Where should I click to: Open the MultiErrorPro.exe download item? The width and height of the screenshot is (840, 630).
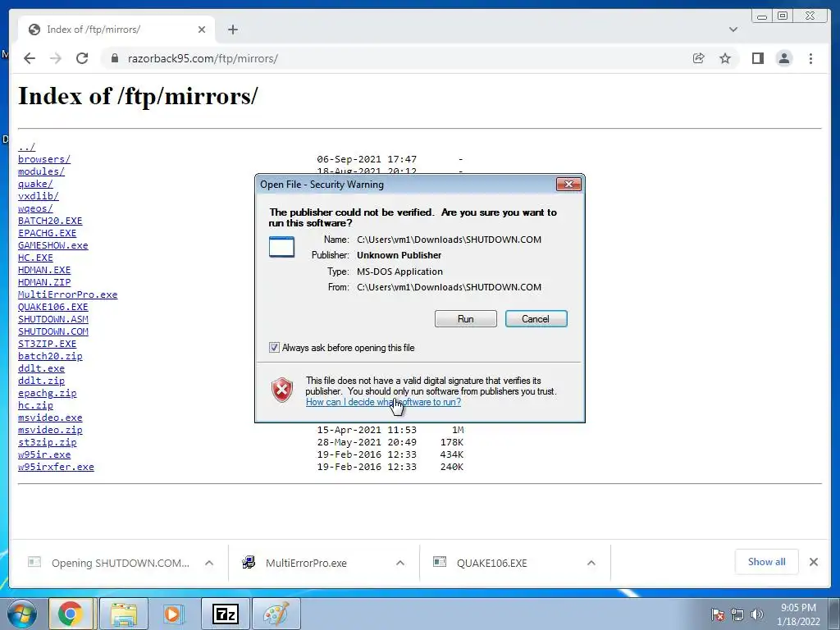coord(306,563)
